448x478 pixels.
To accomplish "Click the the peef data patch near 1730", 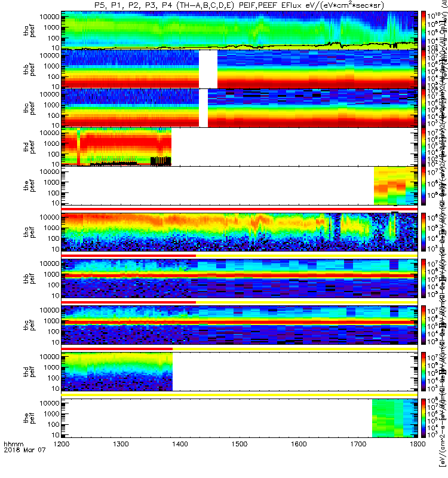I will click(x=396, y=185).
